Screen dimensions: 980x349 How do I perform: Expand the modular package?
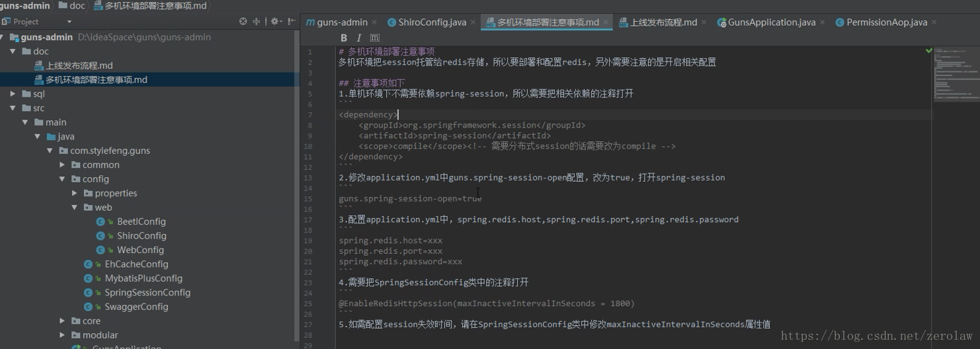[62, 335]
